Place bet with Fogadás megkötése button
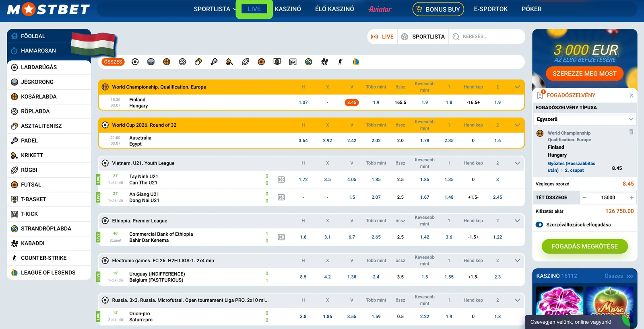The width and height of the screenshot is (644, 329). [584, 247]
